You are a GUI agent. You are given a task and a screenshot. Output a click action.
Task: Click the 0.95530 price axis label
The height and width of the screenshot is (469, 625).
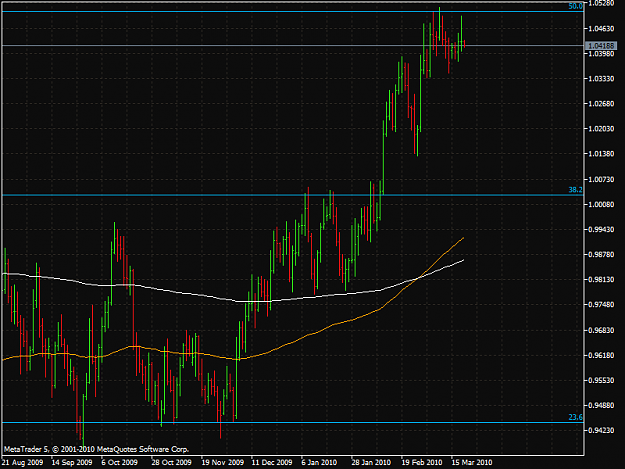(601, 381)
